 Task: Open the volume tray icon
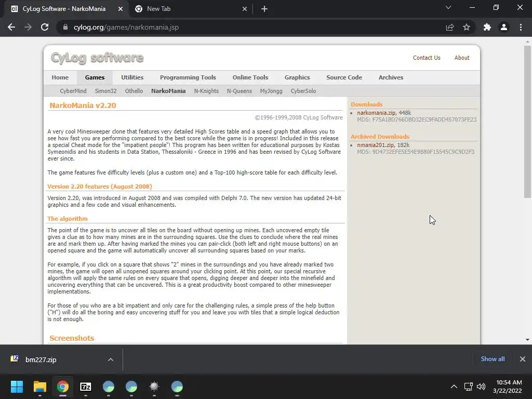pos(481,387)
